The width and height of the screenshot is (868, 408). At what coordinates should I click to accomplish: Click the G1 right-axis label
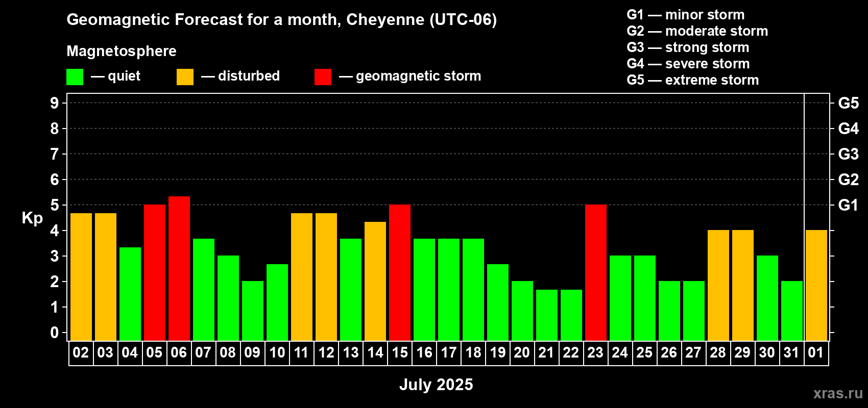tap(848, 205)
